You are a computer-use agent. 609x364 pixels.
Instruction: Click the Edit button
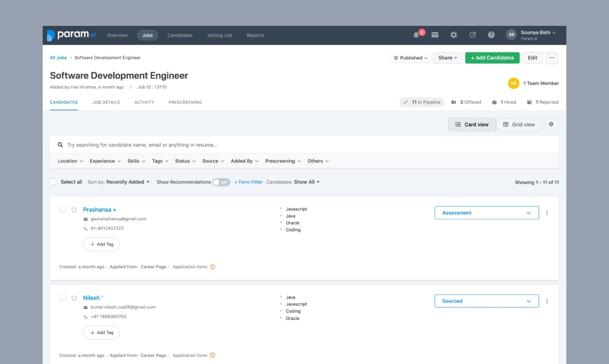pos(533,58)
